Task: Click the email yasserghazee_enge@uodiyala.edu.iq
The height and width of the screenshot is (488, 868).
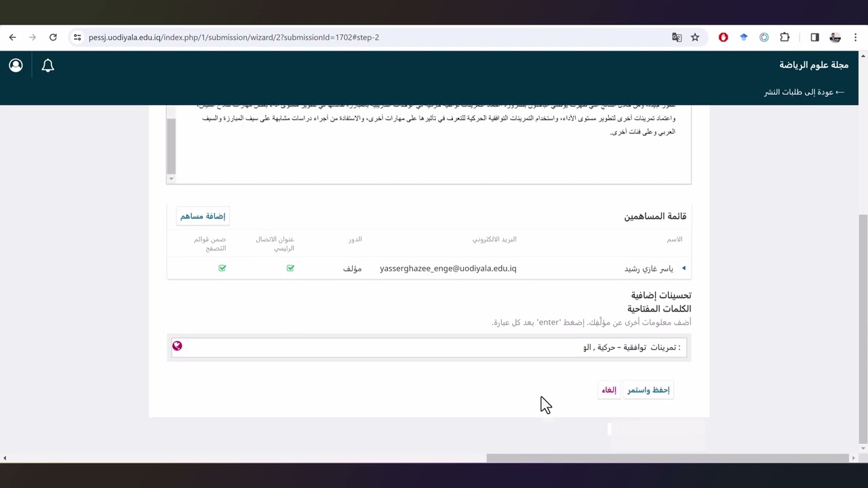Action: (448, 268)
